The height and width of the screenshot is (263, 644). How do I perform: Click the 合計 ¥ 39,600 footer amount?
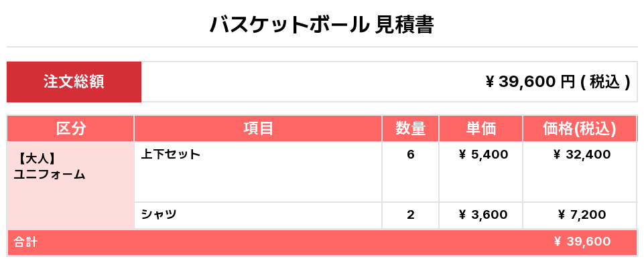(582, 242)
